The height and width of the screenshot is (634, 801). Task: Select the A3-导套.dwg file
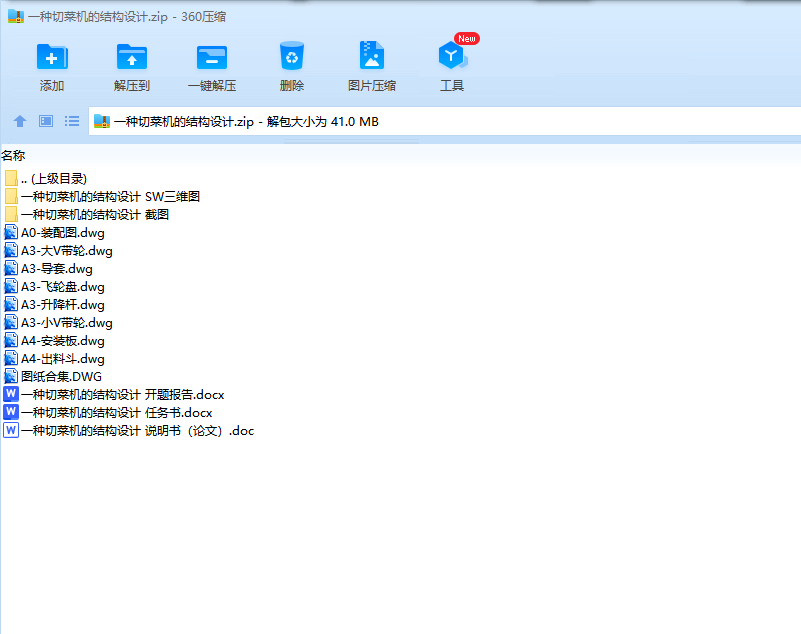click(49, 269)
